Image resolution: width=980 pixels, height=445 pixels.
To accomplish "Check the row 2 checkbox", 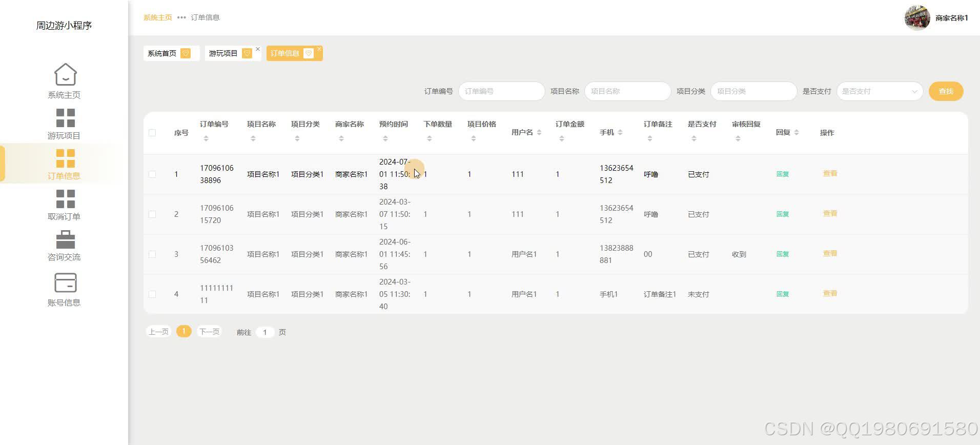I will [152, 214].
